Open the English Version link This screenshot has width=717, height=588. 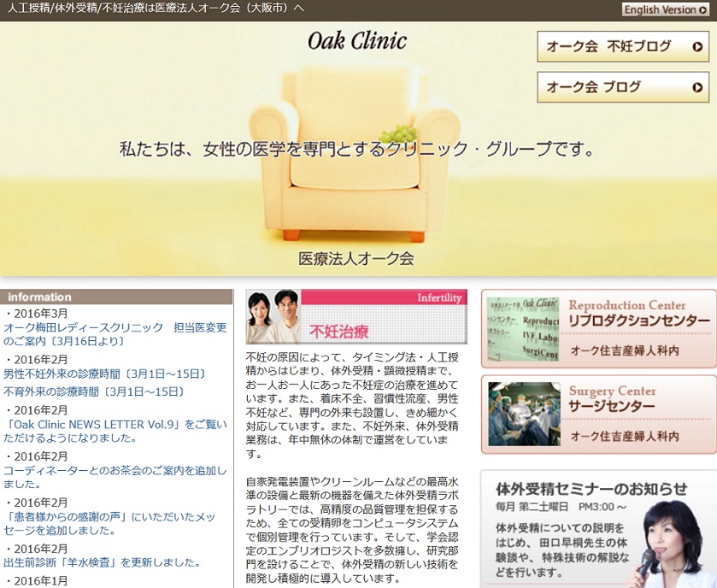[666, 9]
